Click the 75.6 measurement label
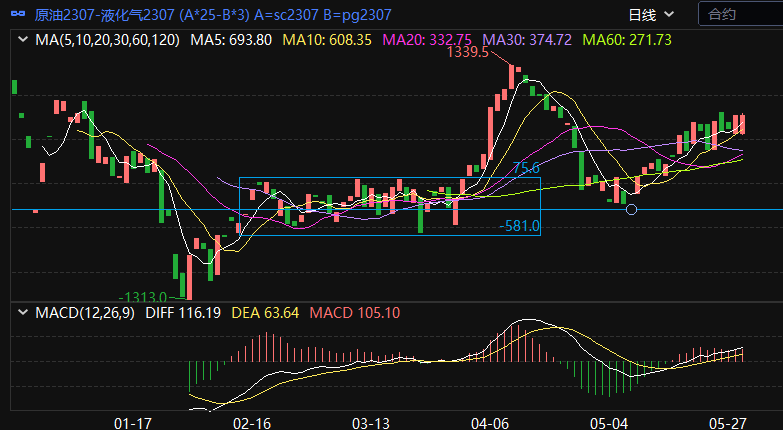The height and width of the screenshot is (430, 783). [526, 168]
